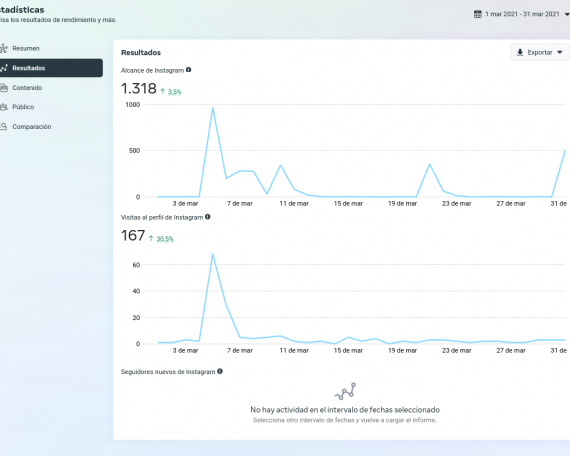Screen dimensions: 570x456
Task: Open the date range picker
Action: pyautogui.click(x=521, y=14)
